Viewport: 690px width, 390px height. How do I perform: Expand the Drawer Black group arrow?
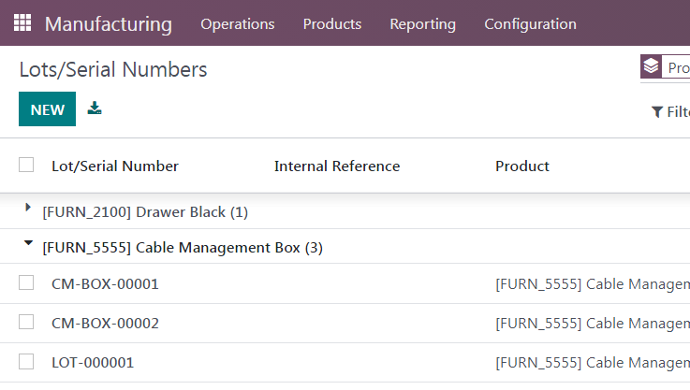tap(28, 207)
